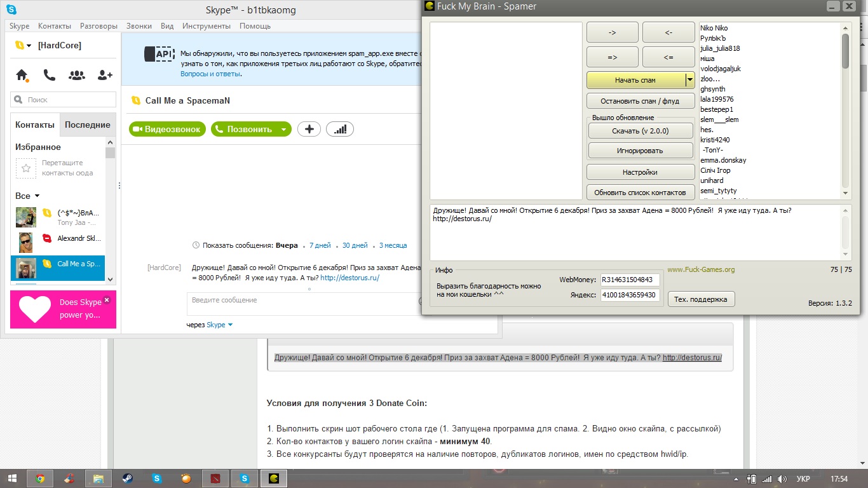The height and width of the screenshot is (488, 868).
Task: Select the Tony Jaa contact avatar
Action: pyautogui.click(x=26, y=217)
